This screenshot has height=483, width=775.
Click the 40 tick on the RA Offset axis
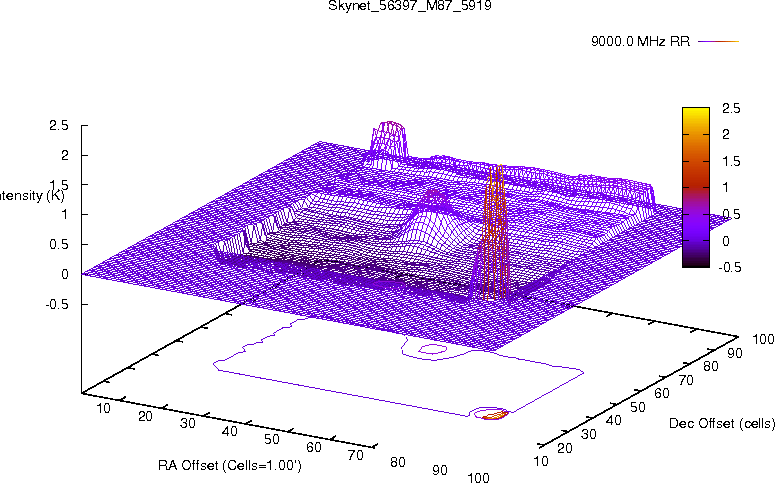point(230,431)
